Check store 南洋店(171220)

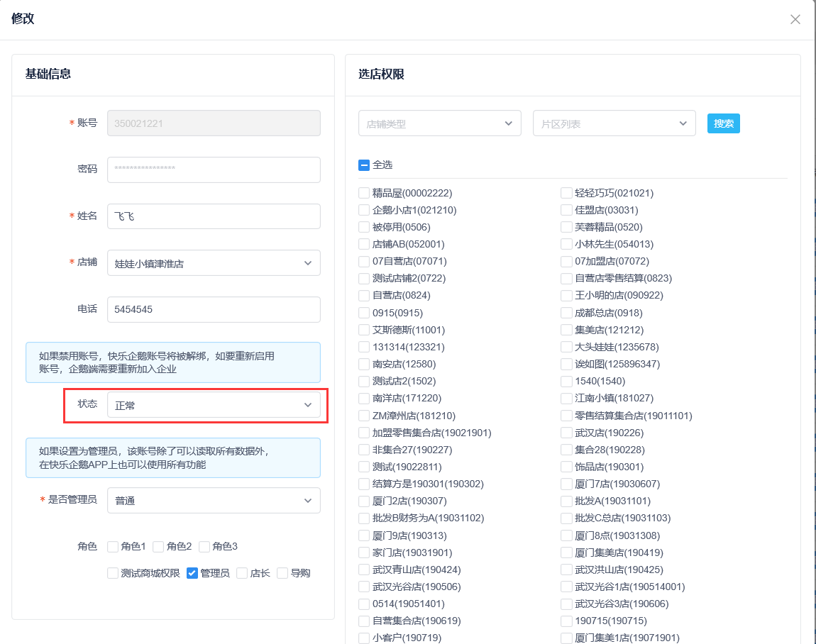(364, 399)
